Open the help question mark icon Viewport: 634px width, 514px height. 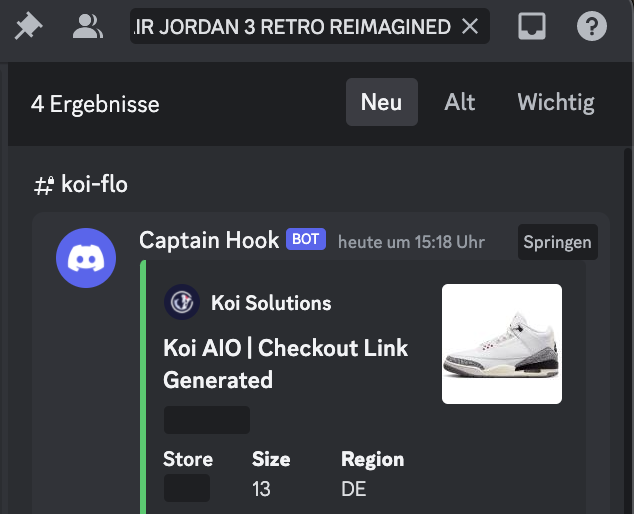[x=592, y=27]
